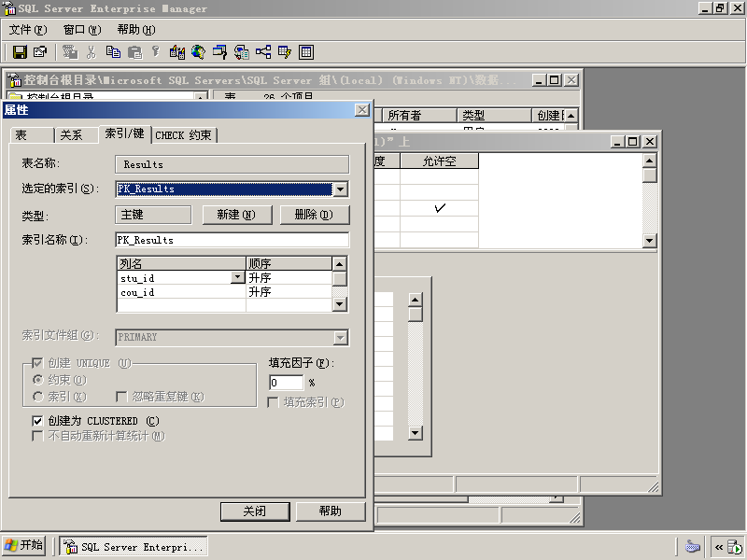Toggle 不自动重新计算统计 checkbox

point(37,436)
